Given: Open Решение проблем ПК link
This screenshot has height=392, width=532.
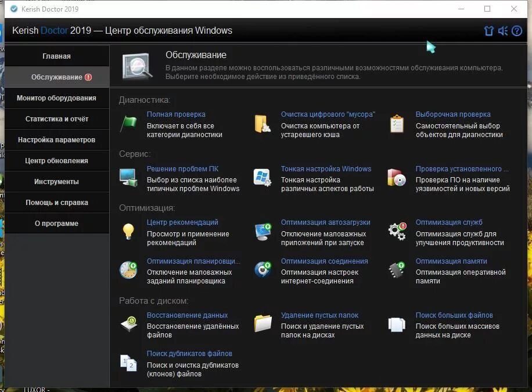Looking at the screenshot, I should (182, 168).
